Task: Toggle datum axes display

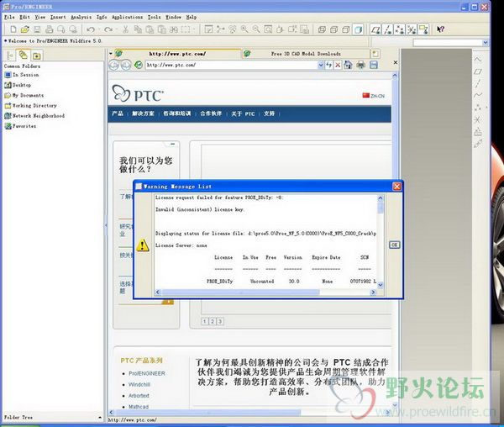Action: (388, 30)
